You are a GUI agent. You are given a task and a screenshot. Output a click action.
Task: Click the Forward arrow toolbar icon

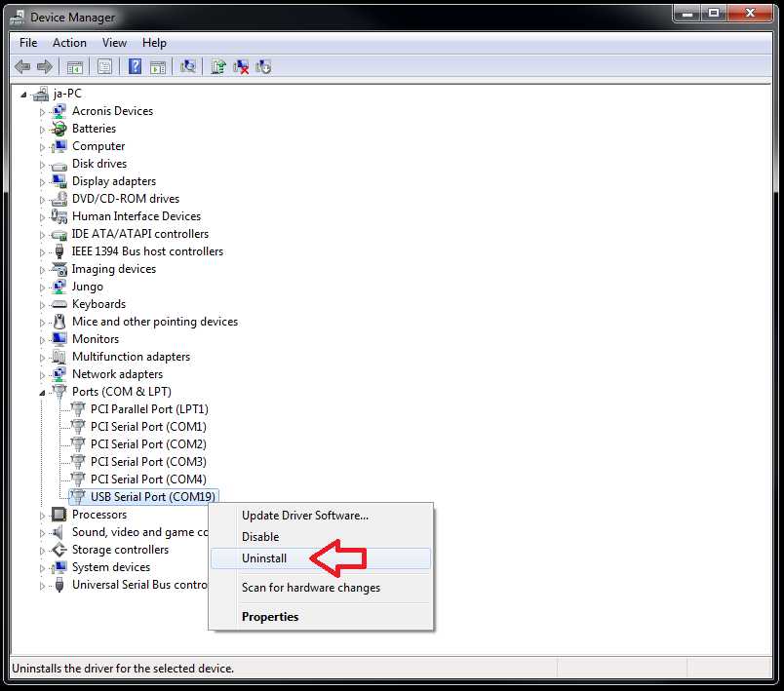(x=45, y=66)
